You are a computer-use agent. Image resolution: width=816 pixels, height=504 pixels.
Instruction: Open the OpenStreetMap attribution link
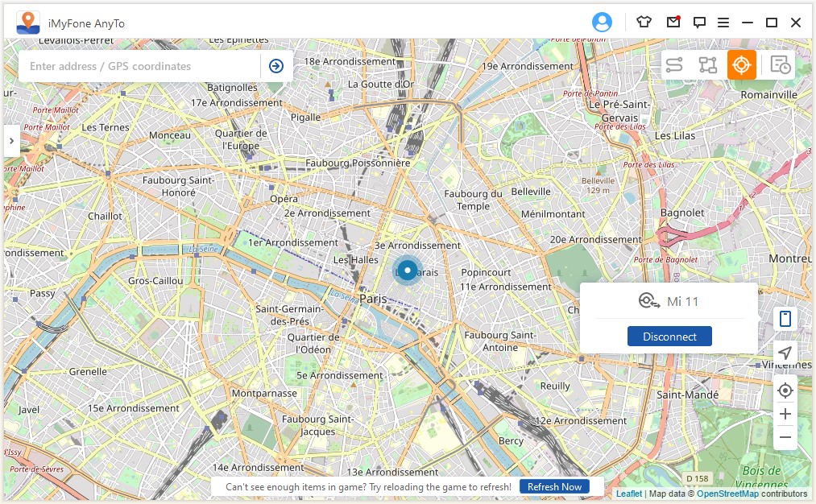[x=730, y=494]
